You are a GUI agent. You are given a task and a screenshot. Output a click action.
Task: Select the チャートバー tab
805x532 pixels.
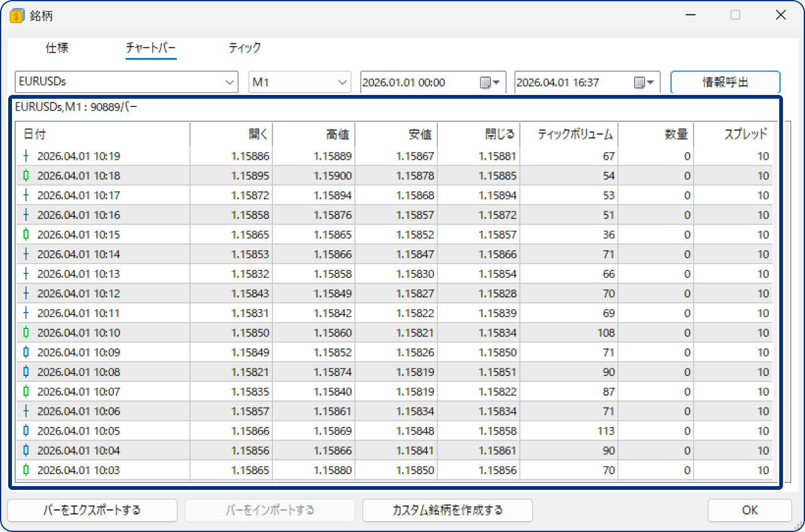[x=151, y=48]
